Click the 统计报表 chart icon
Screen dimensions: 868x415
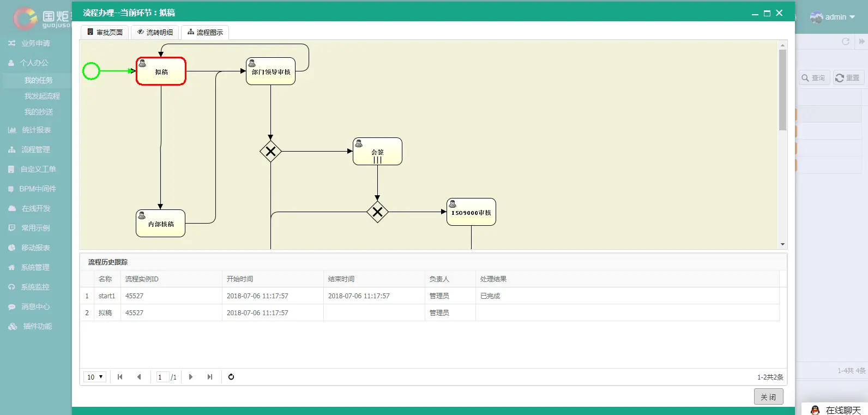coord(12,130)
